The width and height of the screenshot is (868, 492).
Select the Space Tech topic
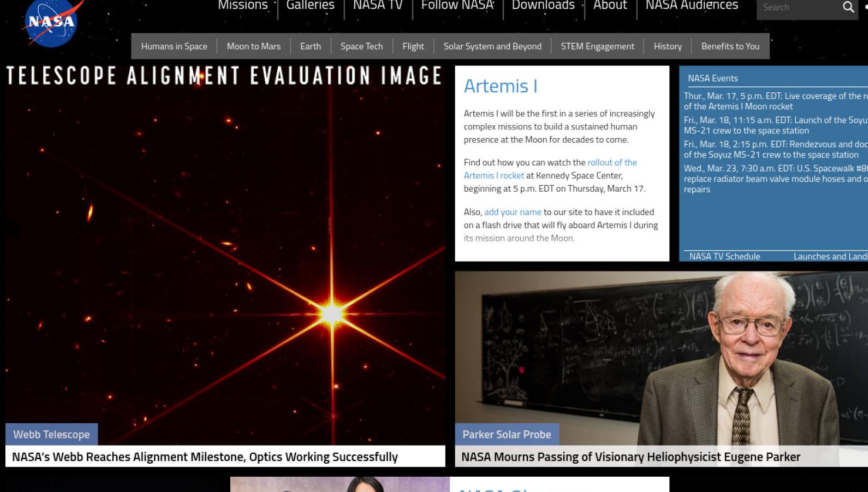click(x=362, y=46)
